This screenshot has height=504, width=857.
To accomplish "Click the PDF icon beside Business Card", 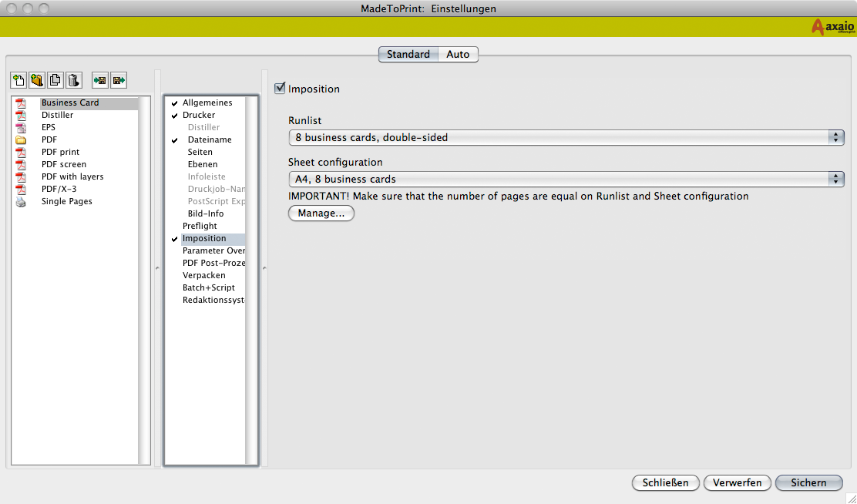I will pyautogui.click(x=21, y=102).
